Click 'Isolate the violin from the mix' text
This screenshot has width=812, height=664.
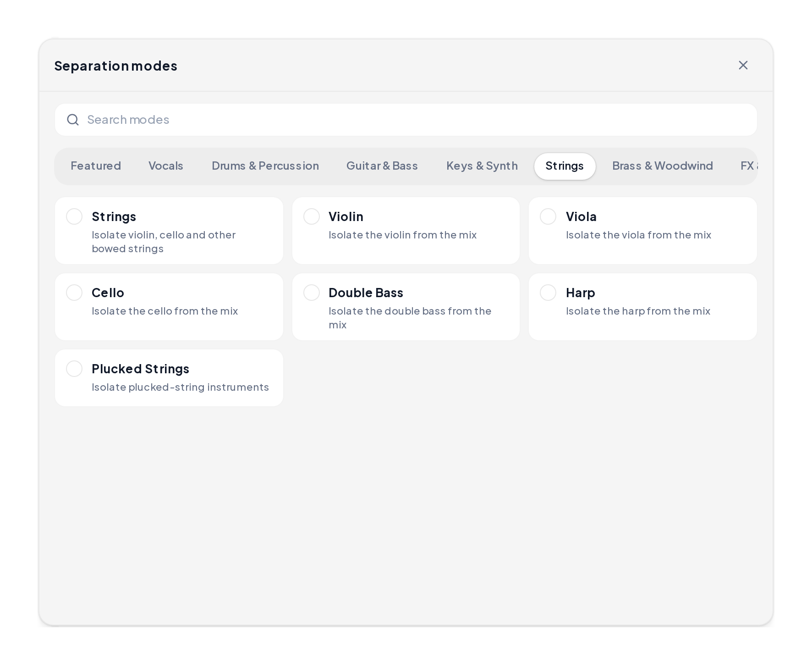[x=402, y=235]
